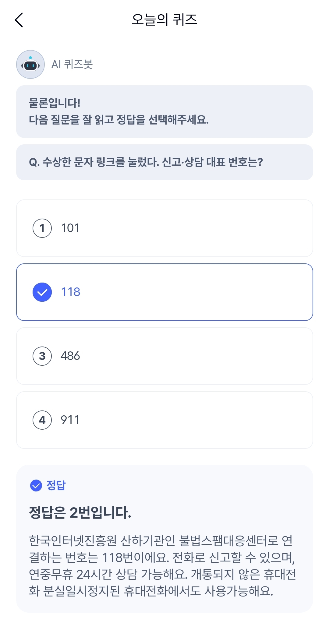Click the blue checkmark beside 118

pyautogui.click(x=42, y=292)
